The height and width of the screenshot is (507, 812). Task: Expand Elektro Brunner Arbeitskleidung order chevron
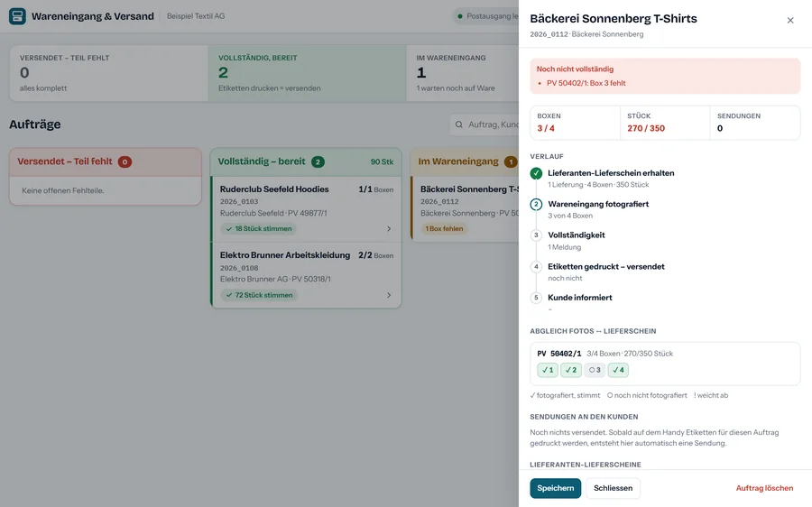[389, 295]
